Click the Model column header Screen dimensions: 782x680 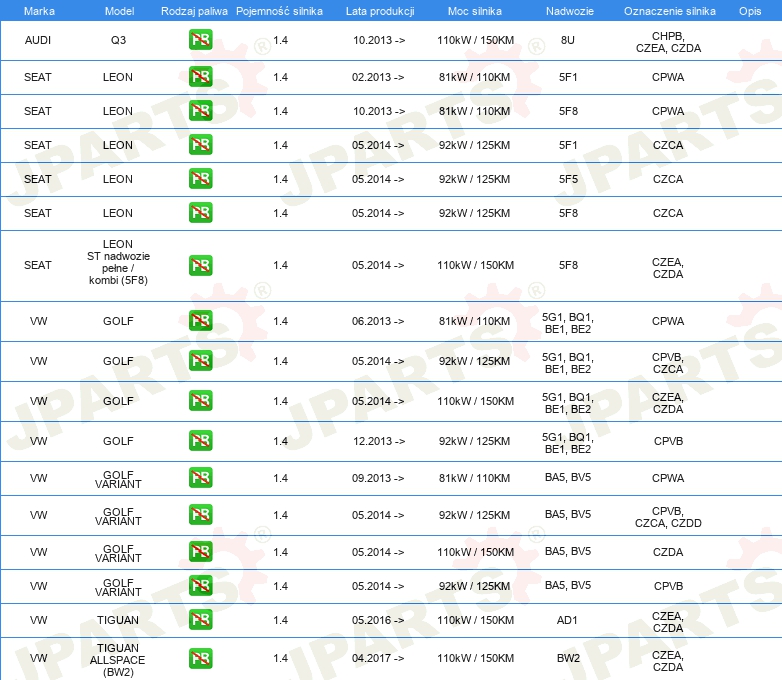[x=119, y=11]
